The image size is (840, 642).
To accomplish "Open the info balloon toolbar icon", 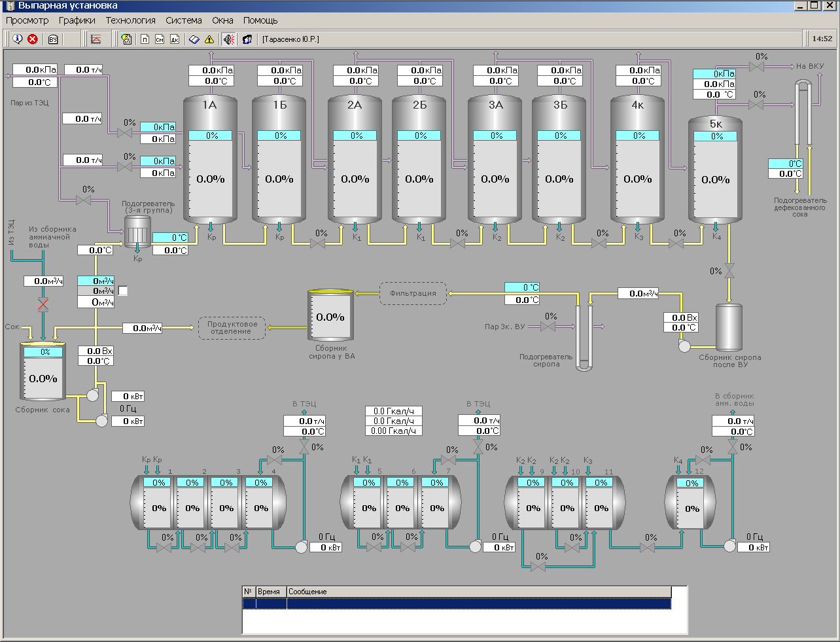I will click(x=18, y=39).
